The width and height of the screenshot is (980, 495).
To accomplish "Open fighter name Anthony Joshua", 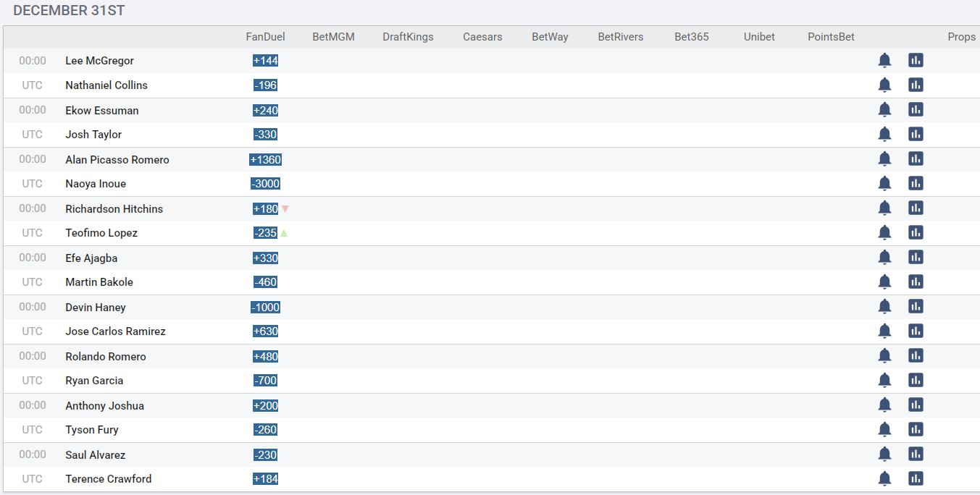I will (x=104, y=406).
